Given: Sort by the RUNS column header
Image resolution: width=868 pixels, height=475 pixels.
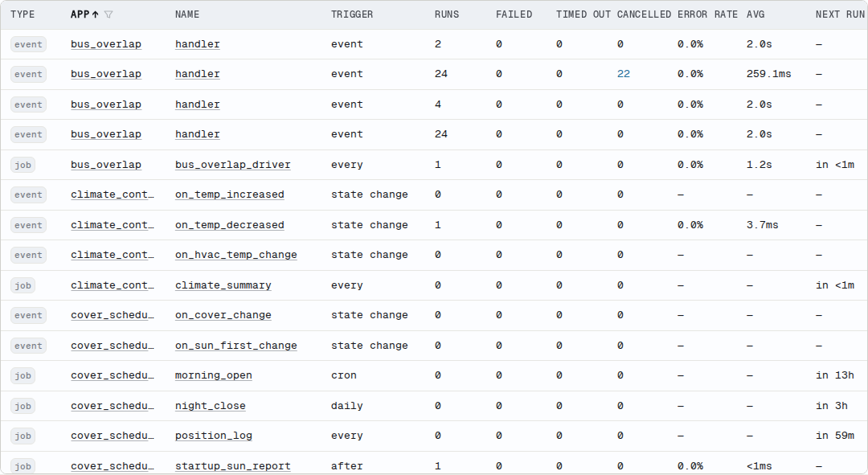Looking at the screenshot, I should point(447,14).
